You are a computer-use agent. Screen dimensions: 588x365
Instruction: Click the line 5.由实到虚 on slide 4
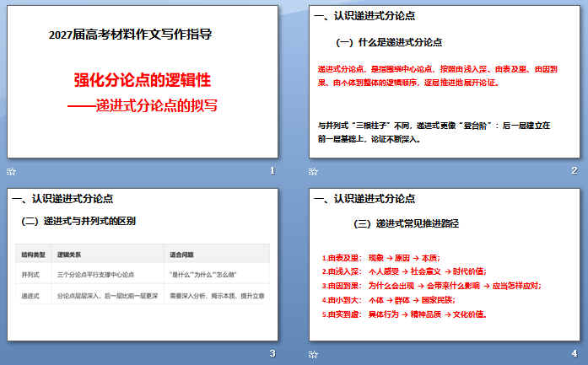click(x=404, y=314)
